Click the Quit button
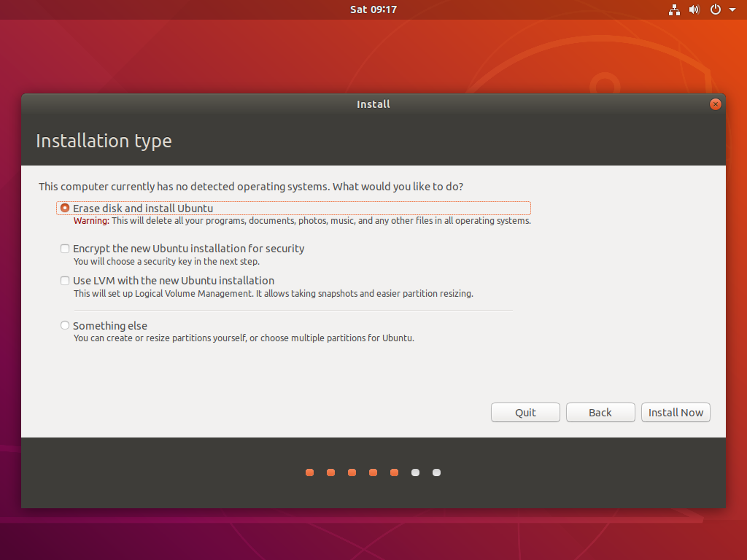This screenshot has height=560, width=747. 525,413
